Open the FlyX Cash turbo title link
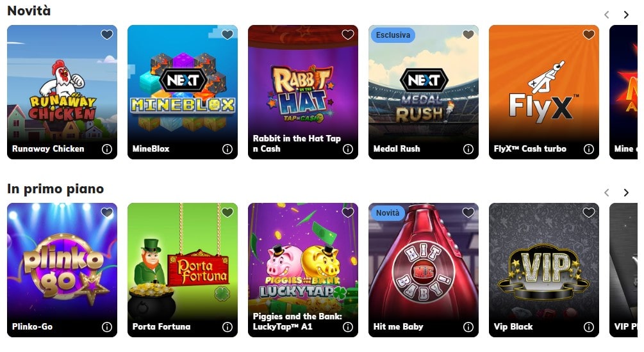 (530, 149)
